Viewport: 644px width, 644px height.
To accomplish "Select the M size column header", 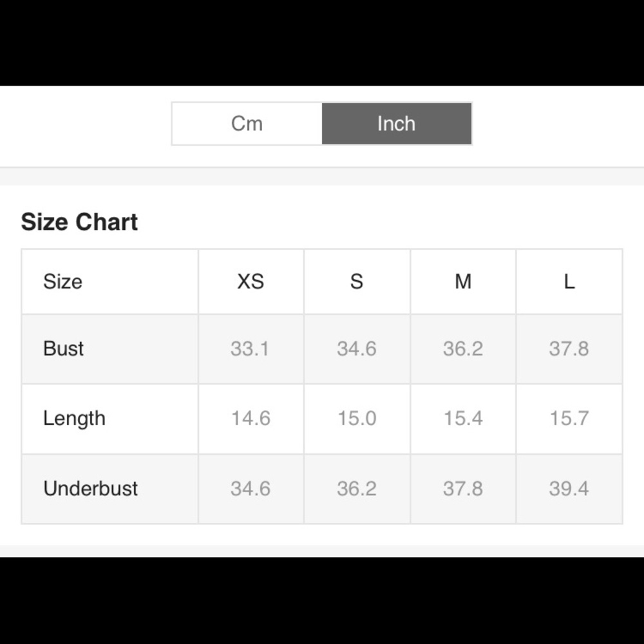I will click(463, 282).
